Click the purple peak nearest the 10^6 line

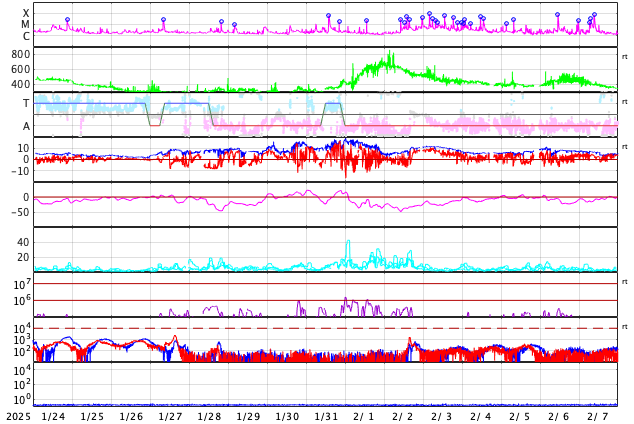click(x=345, y=299)
